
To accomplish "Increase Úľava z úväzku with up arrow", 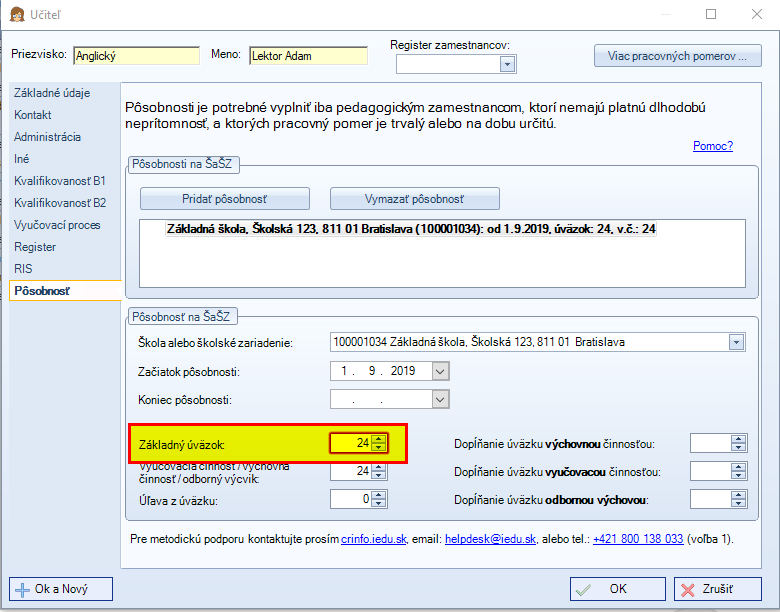I will coord(379,495).
